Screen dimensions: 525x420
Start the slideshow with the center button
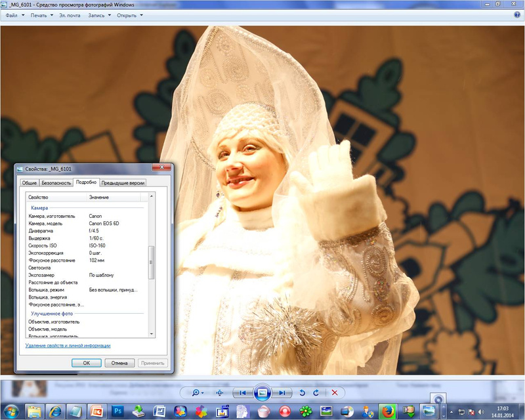click(x=262, y=392)
